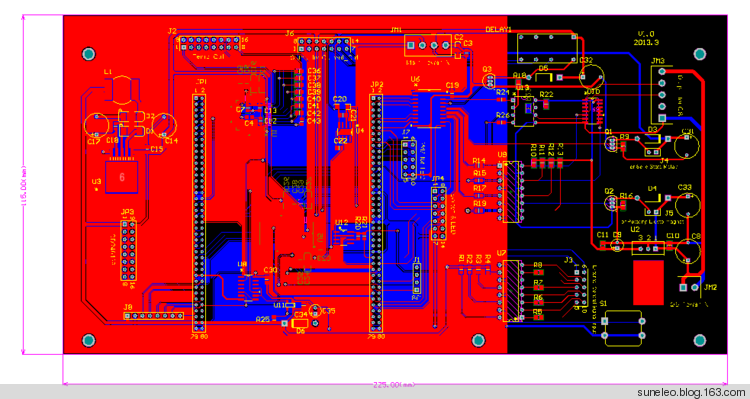
Task: Select resistor label R6
Action: [x=538, y=297]
